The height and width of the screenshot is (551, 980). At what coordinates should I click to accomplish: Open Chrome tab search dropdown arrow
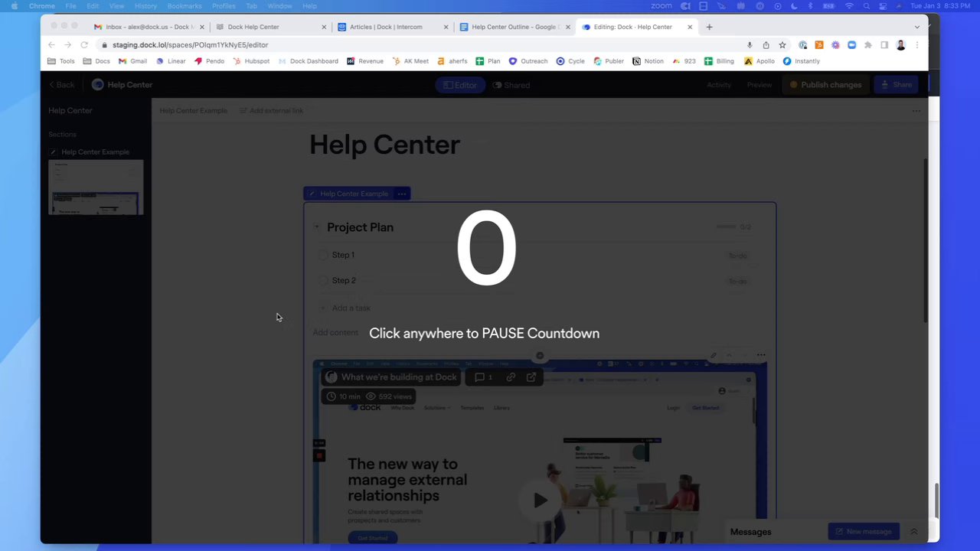coord(916,27)
